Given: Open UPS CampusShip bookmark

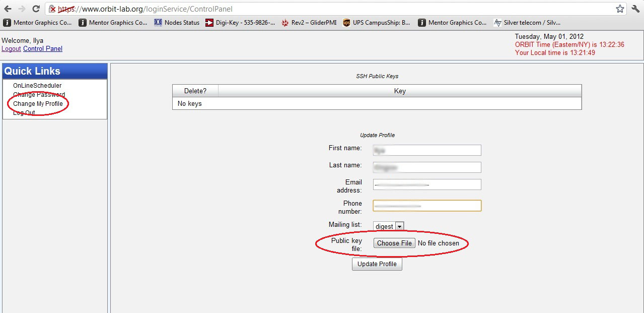Looking at the screenshot, I should click(x=376, y=23).
